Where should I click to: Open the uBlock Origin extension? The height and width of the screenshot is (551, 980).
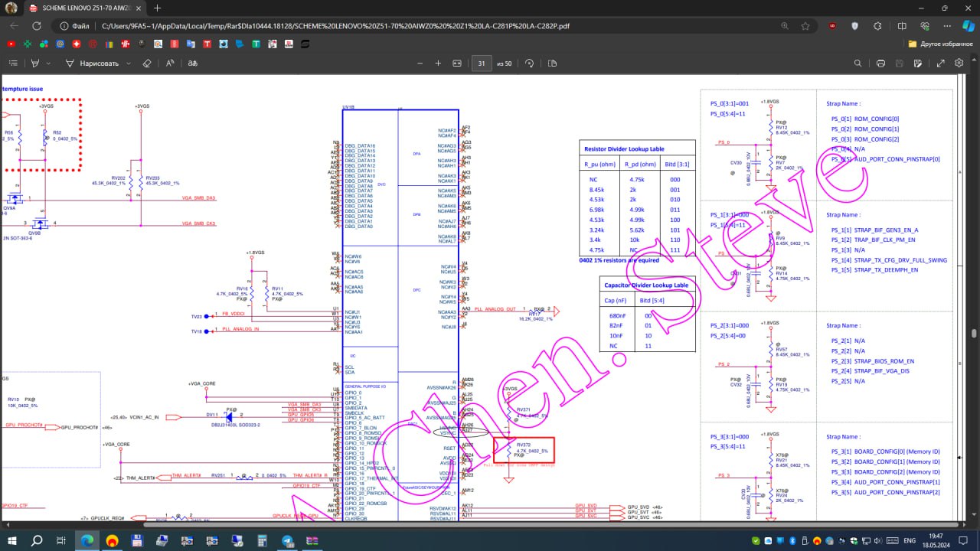(832, 25)
